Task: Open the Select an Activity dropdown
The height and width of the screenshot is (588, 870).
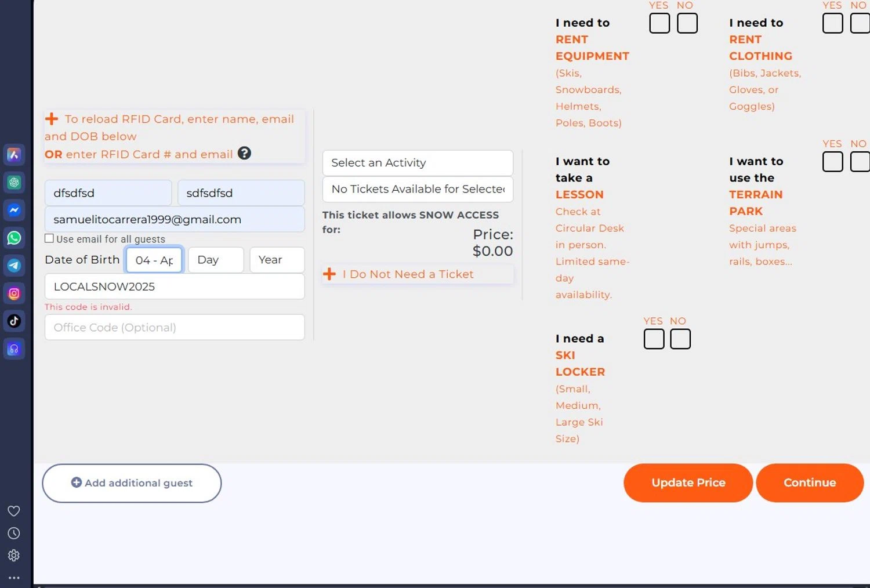Action: pyautogui.click(x=418, y=163)
